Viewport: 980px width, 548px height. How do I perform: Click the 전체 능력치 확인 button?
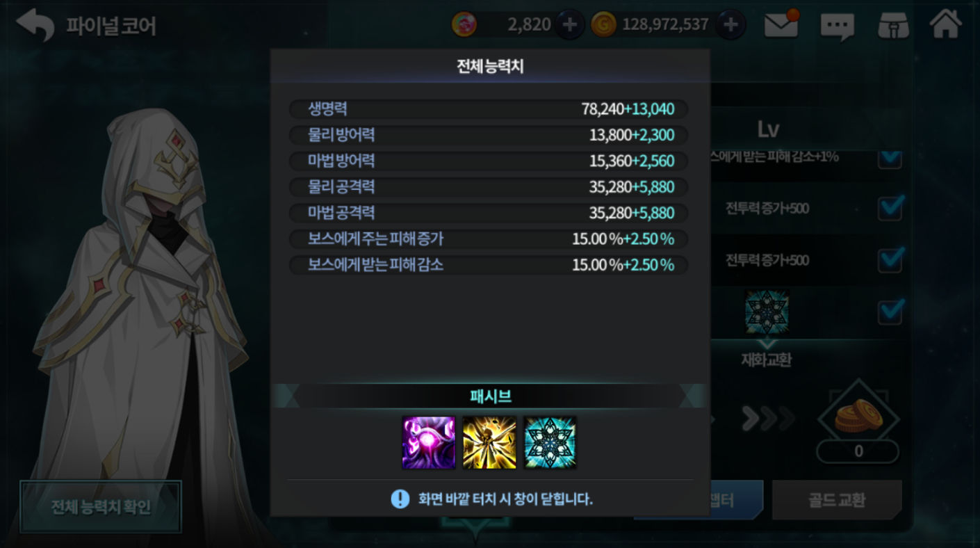101,507
